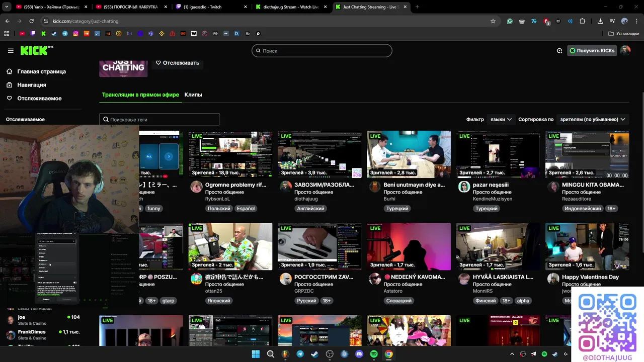Screen dimensions: 644x362
Task: Open Chrome media controls icon
Action: [x=612, y=21]
